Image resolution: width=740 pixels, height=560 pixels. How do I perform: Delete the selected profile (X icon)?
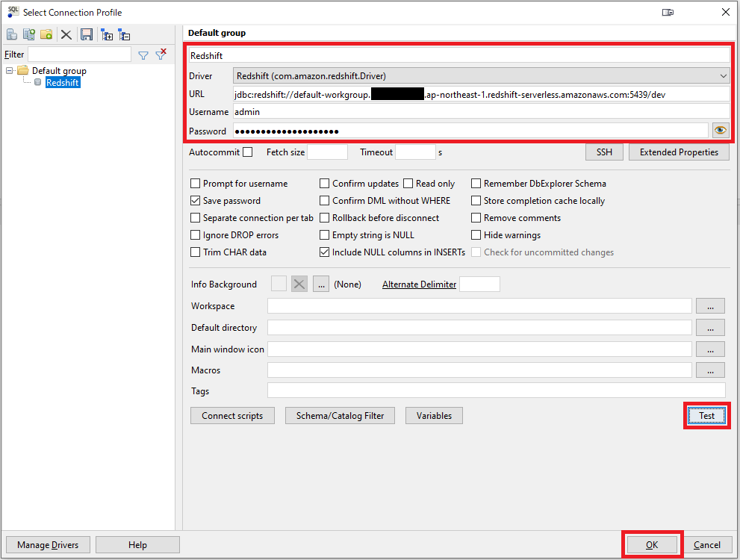pyautogui.click(x=66, y=34)
